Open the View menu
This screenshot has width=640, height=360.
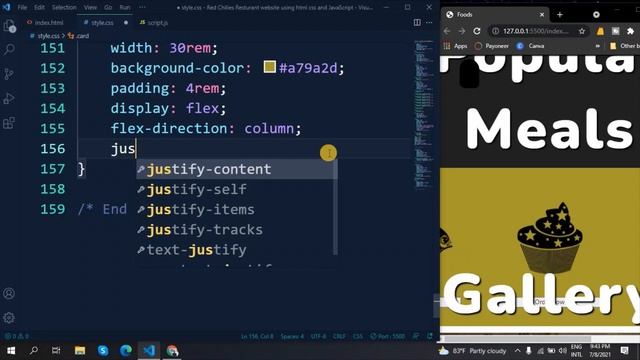coord(90,7)
